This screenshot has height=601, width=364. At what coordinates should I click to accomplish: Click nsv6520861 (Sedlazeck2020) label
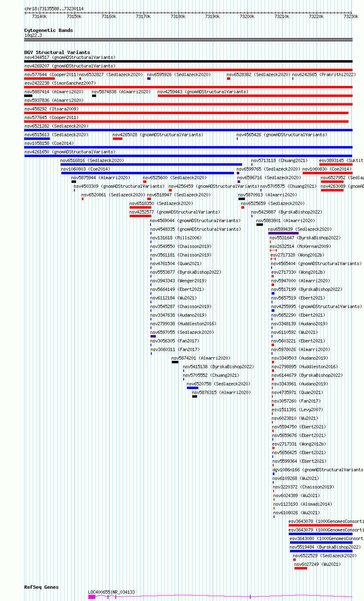[113, 195]
